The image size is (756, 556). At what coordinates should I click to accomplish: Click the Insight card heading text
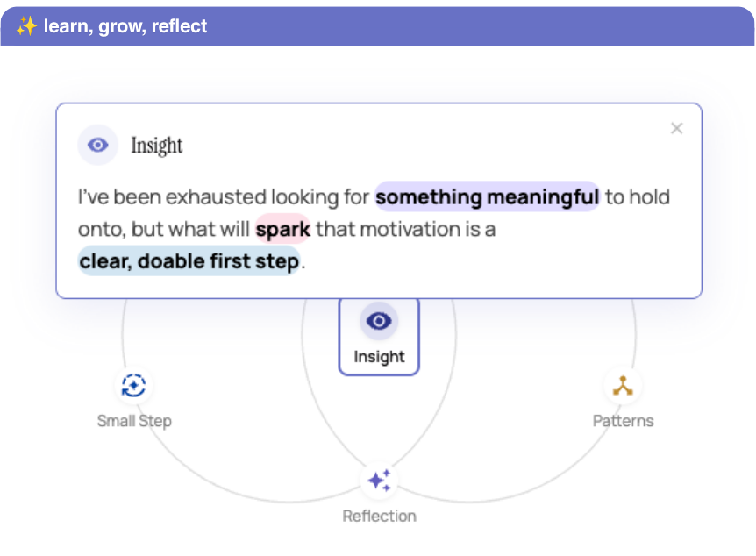(x=157, y=146)
